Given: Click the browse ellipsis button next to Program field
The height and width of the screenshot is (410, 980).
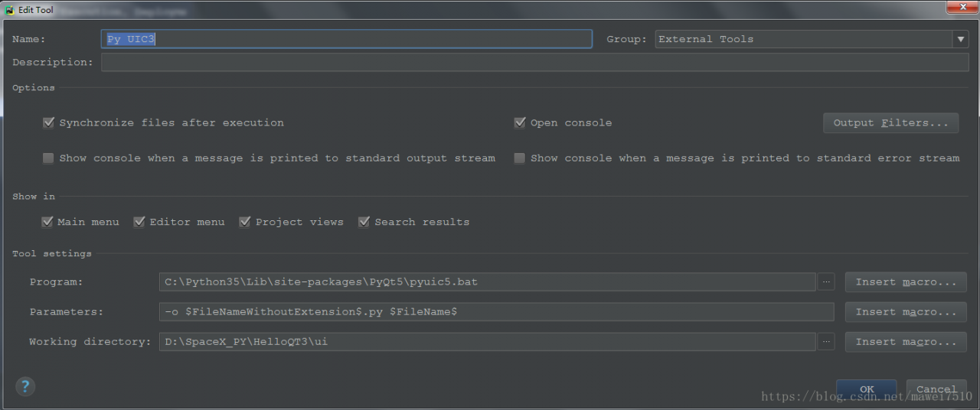Looking at the screenshot, I should 826,282.
